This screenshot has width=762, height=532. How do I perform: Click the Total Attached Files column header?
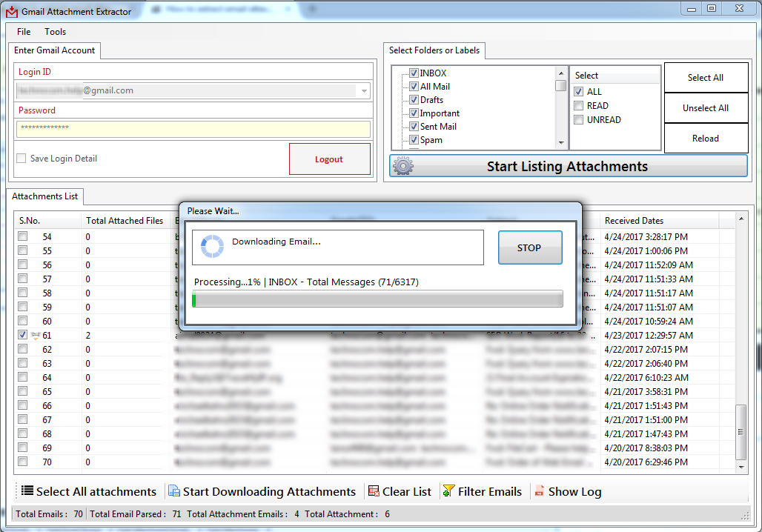point(125,221)
